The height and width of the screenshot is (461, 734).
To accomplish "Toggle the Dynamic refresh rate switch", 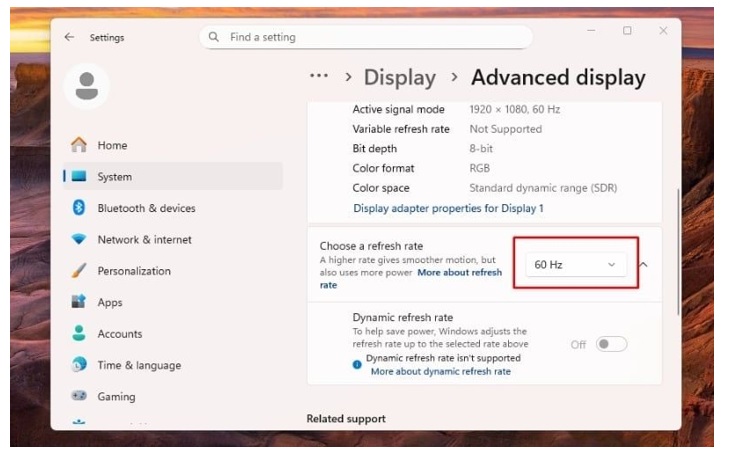I will (611, 344).
